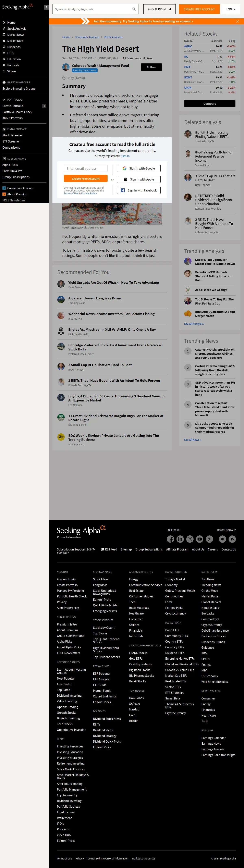The height and width of the screenshot is (868, 244).
Task: Open the LinkedIn follow icon in footer
Action: pyautogui.click(x=180, y=539)
